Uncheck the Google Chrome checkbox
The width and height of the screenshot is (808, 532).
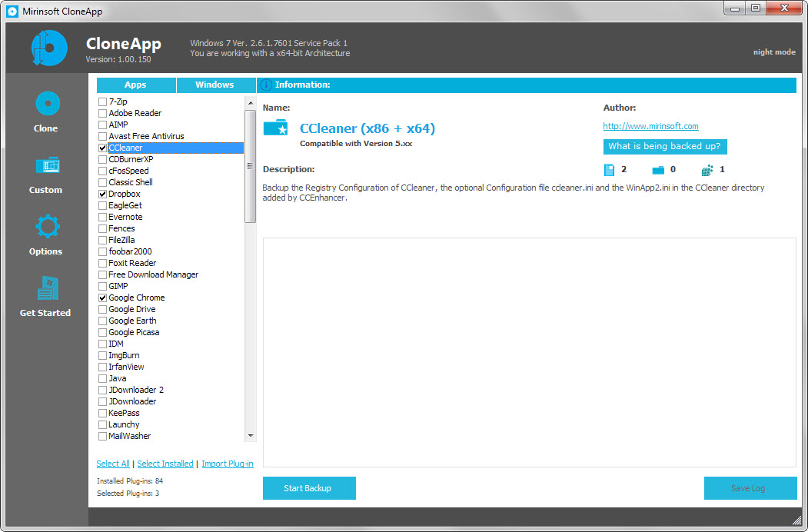(x=103, y=298)
